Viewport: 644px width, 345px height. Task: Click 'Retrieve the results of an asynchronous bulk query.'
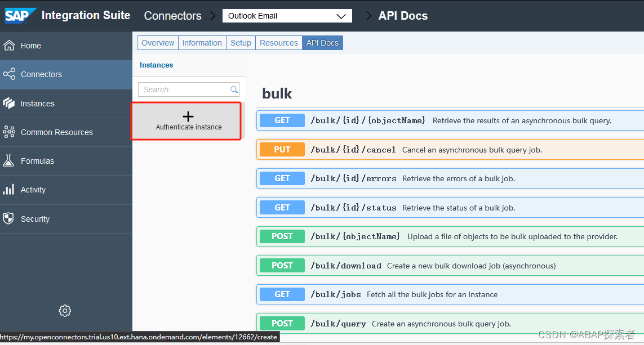[x=522, y=120]
